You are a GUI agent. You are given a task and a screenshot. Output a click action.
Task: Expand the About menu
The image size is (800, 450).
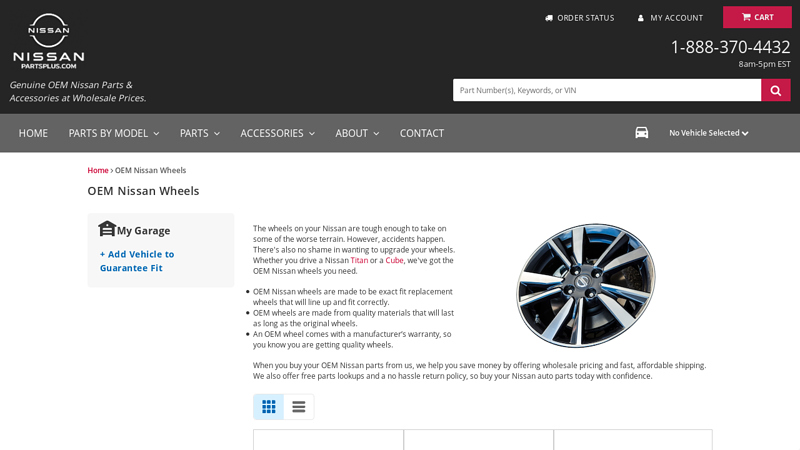[x=357, y=133]
